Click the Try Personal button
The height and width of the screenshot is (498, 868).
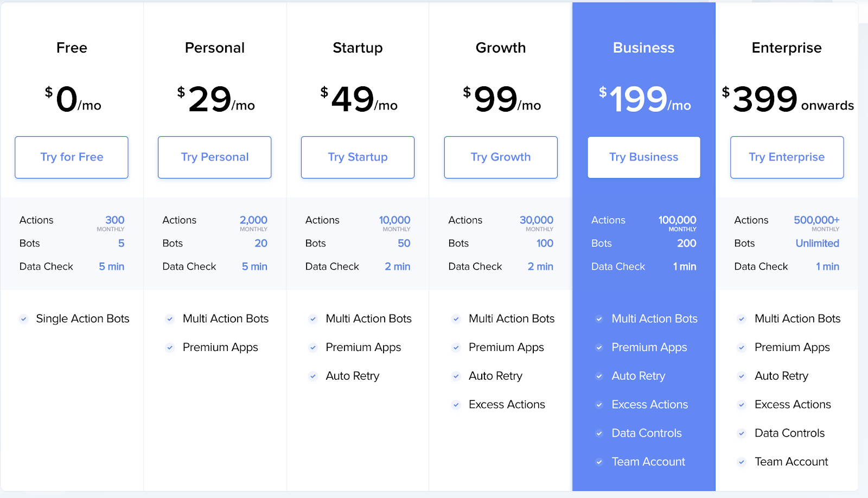(214, 157)
